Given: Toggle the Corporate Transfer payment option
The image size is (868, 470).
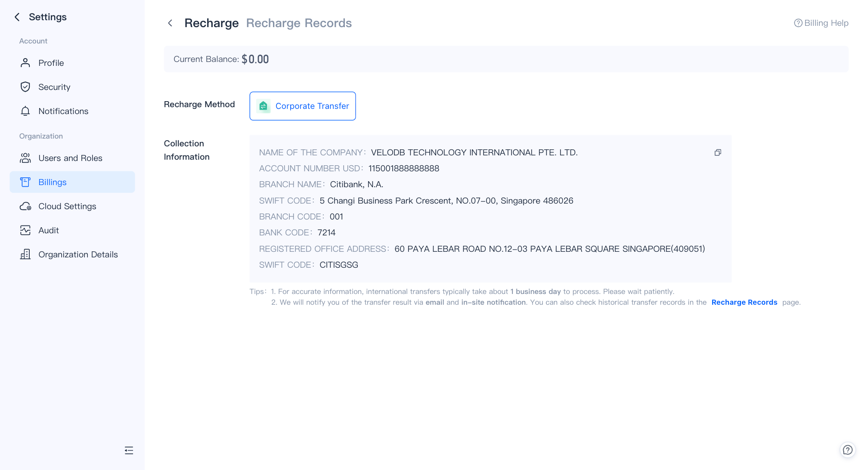Looking at the screenshot, I should click(303, 106).
